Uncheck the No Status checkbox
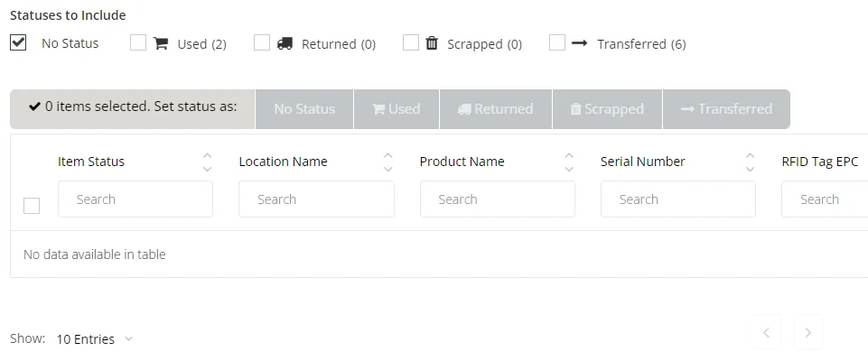This screenshot has width=868, height=361. [18, 42]
